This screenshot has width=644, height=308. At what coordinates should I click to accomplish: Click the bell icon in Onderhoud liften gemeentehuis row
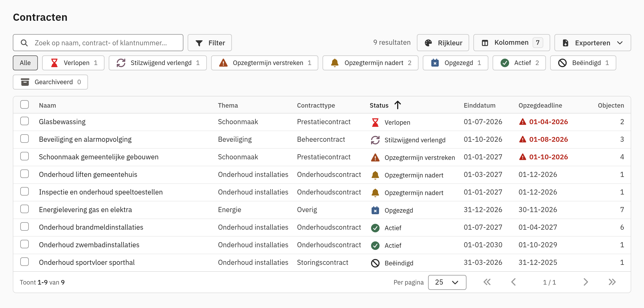click(375, 175)
